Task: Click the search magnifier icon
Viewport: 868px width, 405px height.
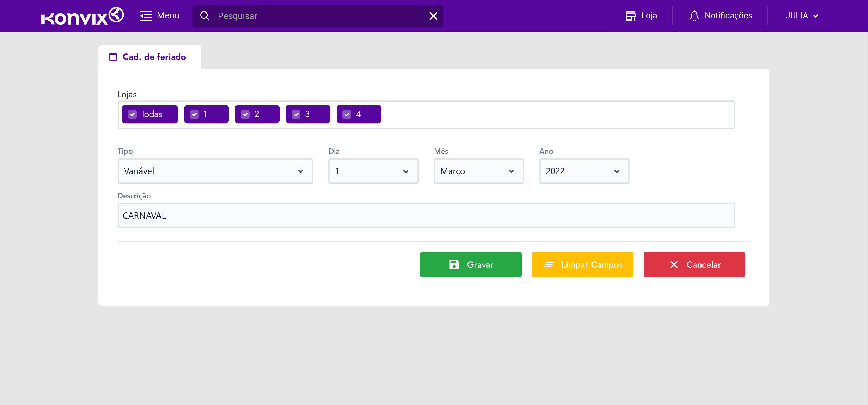Action: tap(205, 16)
